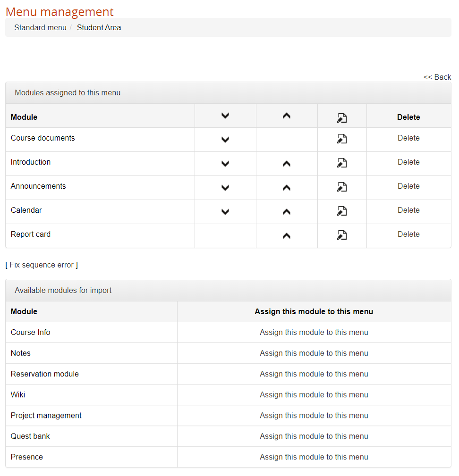The height and width of the screenshot is (476, 459).
Task: Assign the Notes module to this menu
Action: 314,353
